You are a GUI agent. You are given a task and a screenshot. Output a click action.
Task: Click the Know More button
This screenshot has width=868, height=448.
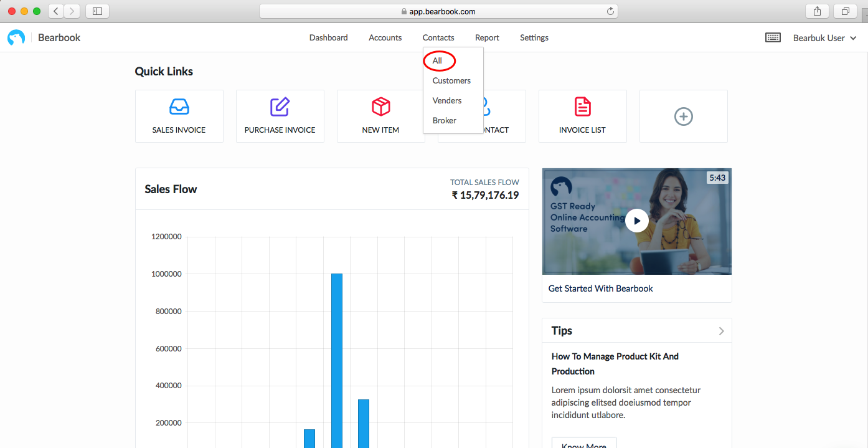point(584,443)
